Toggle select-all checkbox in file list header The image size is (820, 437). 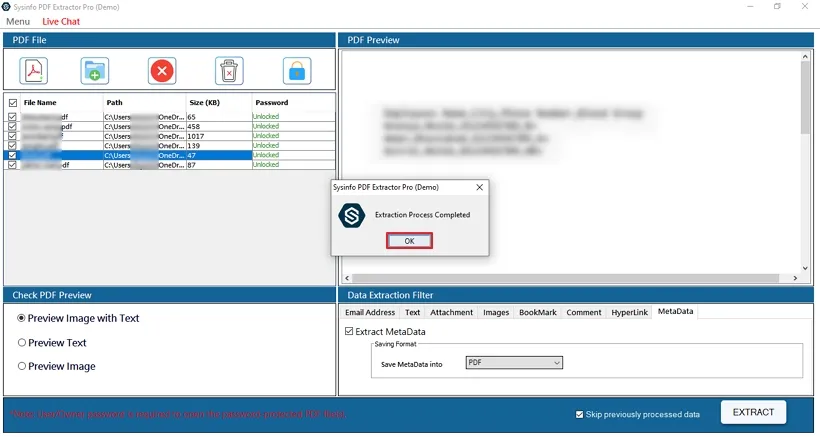pos(12,102)
